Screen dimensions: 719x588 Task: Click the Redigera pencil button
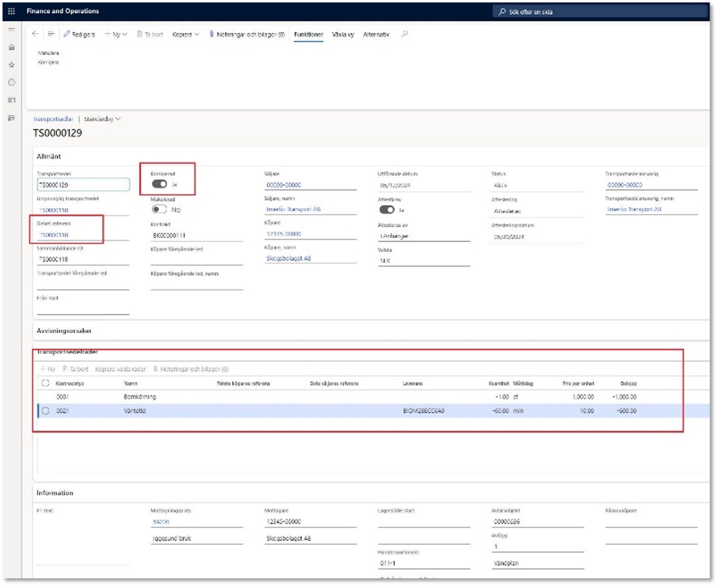79,35
